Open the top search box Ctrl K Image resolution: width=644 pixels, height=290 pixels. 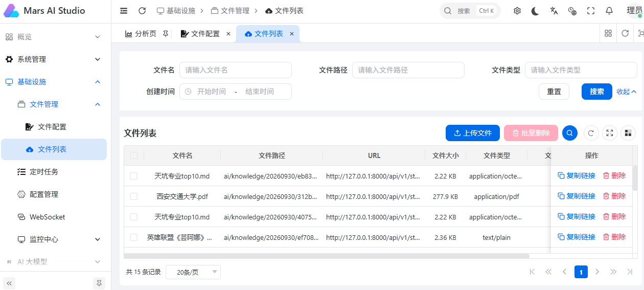(x=470, y=11)
